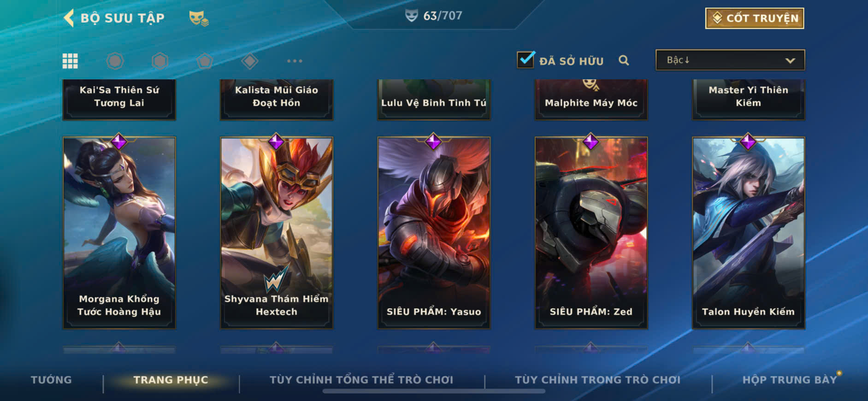Select the SIÊU PHẨM: Yasuo skin card
The height and width of the screenshot is (401, 868).
(x=434, y=233)
